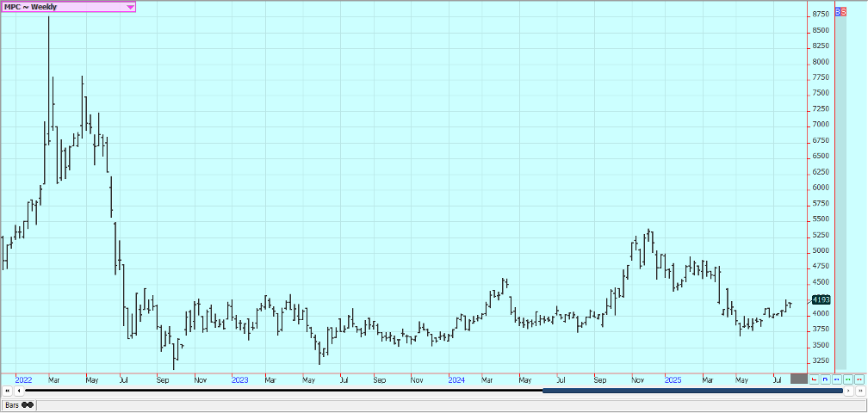Click the red stepped-line icon
868x413 pixels.
click(814, 379)
